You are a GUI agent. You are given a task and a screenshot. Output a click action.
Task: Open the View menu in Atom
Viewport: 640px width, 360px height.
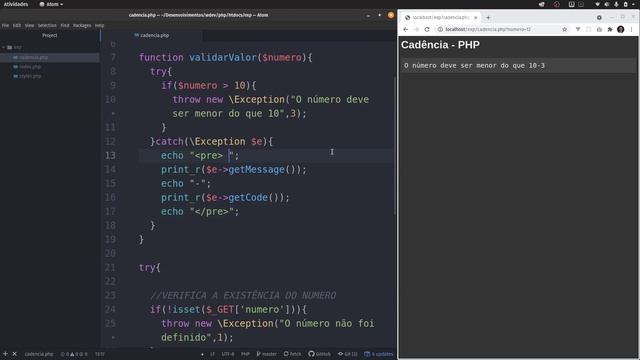point(29,25)
